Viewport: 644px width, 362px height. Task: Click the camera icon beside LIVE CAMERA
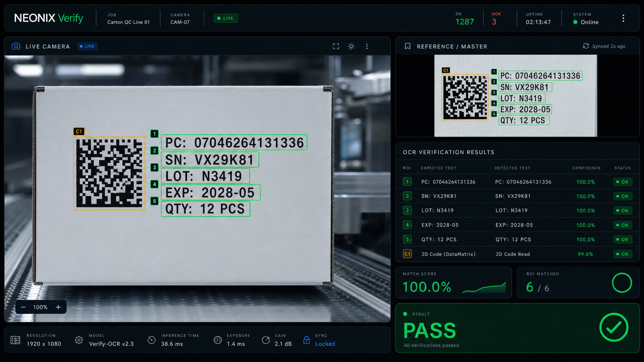coord(16,46)
